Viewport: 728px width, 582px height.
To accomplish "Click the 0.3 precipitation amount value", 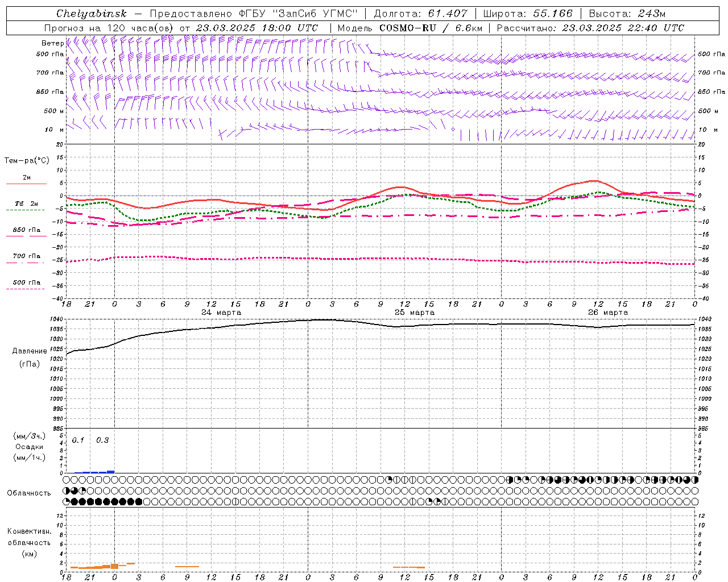I will pos(102,440).
